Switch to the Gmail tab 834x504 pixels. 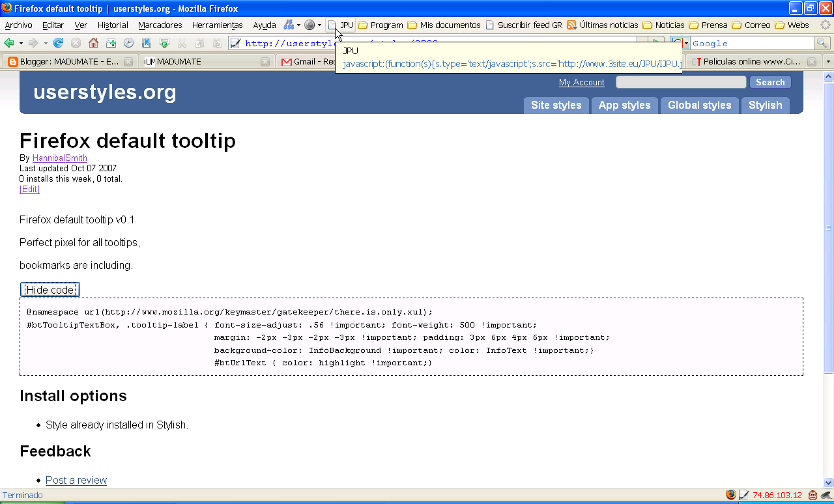[x=306, y=61]
